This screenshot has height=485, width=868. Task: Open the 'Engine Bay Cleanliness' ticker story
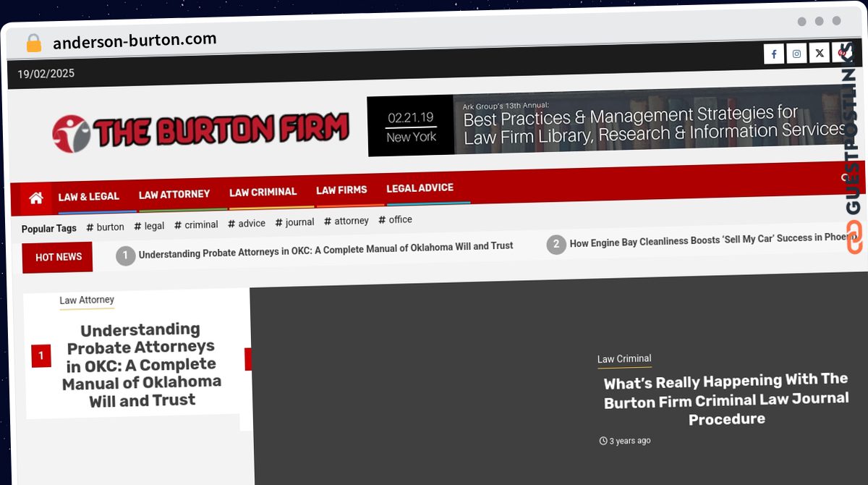[x=713, y=240]
